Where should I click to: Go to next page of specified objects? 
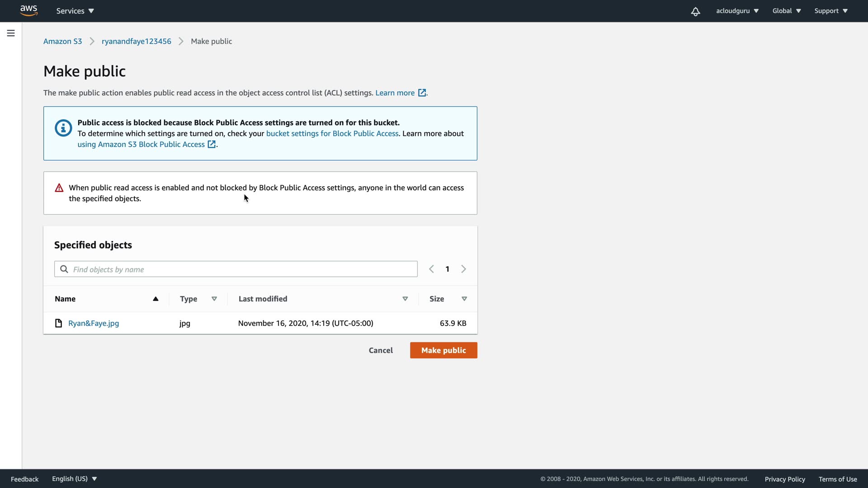pyautogui.click(x=463, y=269)
